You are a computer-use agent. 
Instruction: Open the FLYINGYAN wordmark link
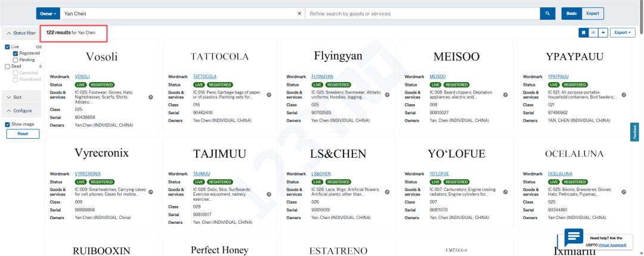pos(322,76)
